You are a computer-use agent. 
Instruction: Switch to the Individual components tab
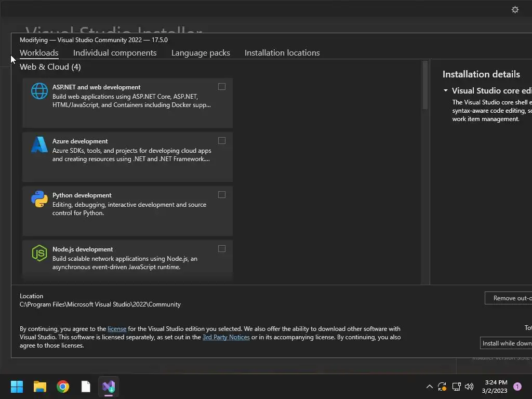coord(115,53)
